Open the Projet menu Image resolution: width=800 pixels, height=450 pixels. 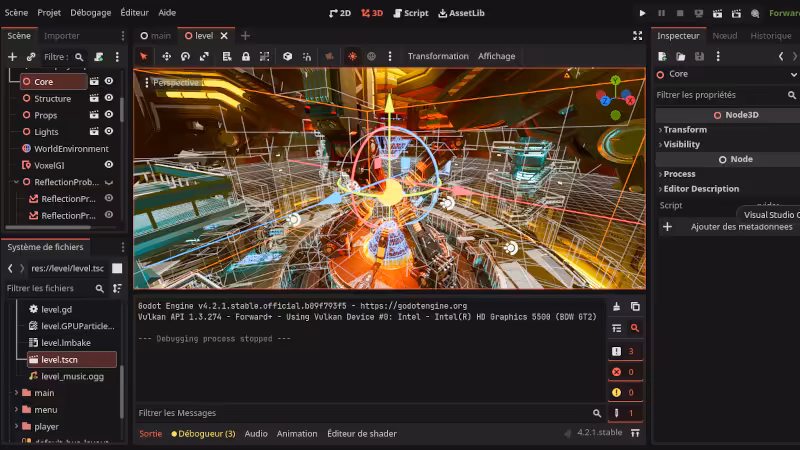49,13
